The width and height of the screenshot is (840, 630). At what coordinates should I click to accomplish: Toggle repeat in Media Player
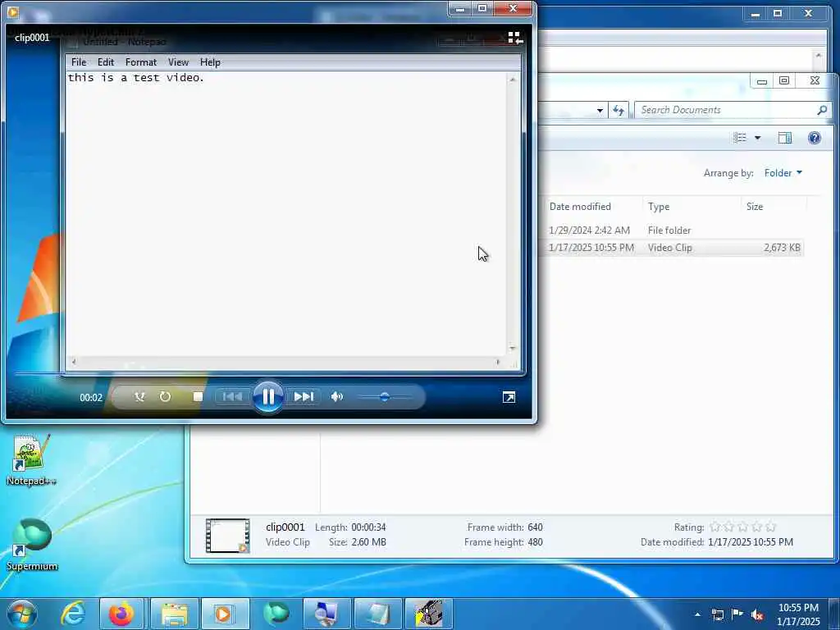(165, 397)
